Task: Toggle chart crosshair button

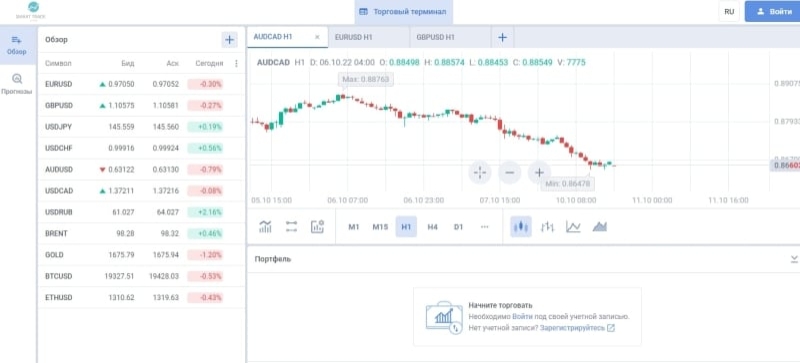Action: point(480,173)
